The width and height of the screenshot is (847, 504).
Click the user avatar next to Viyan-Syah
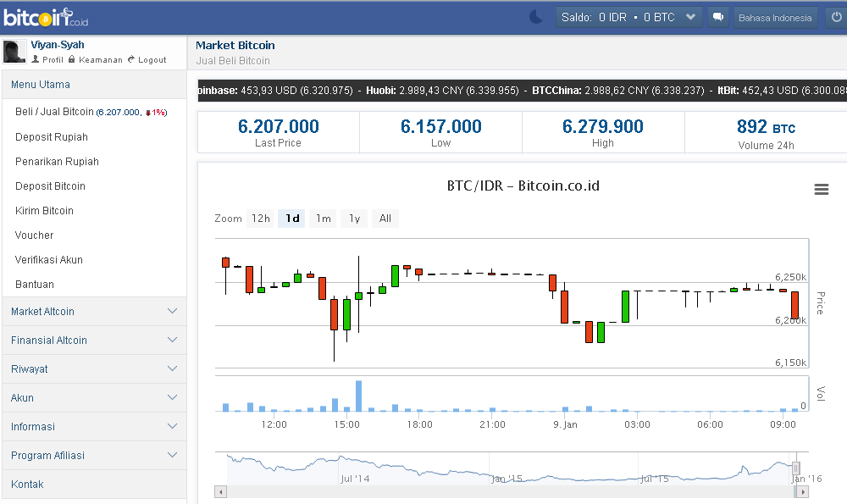coord(14,52)
